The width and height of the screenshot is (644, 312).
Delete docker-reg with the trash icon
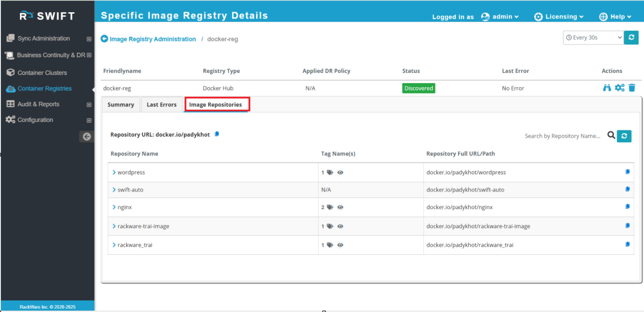click(632, 88)
